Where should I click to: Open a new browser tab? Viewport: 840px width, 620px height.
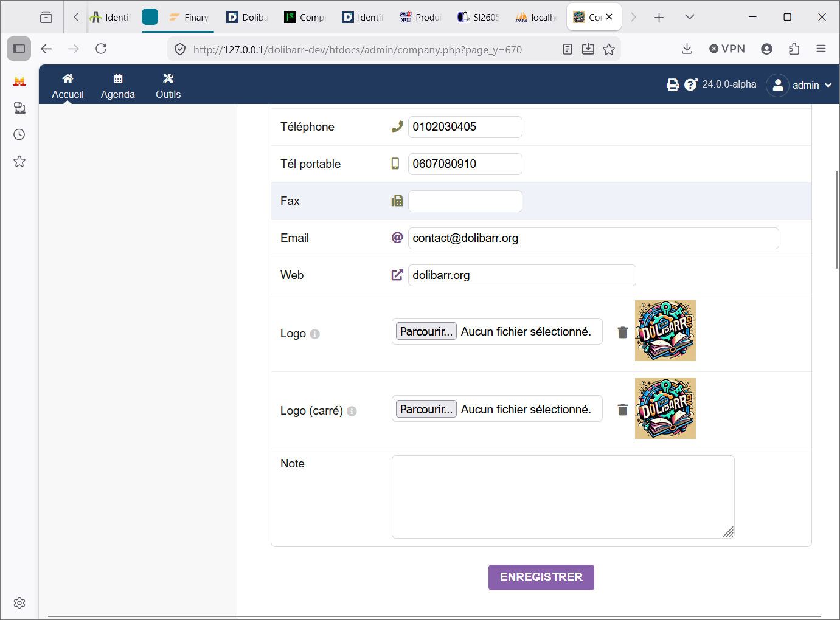click(659, 17)
